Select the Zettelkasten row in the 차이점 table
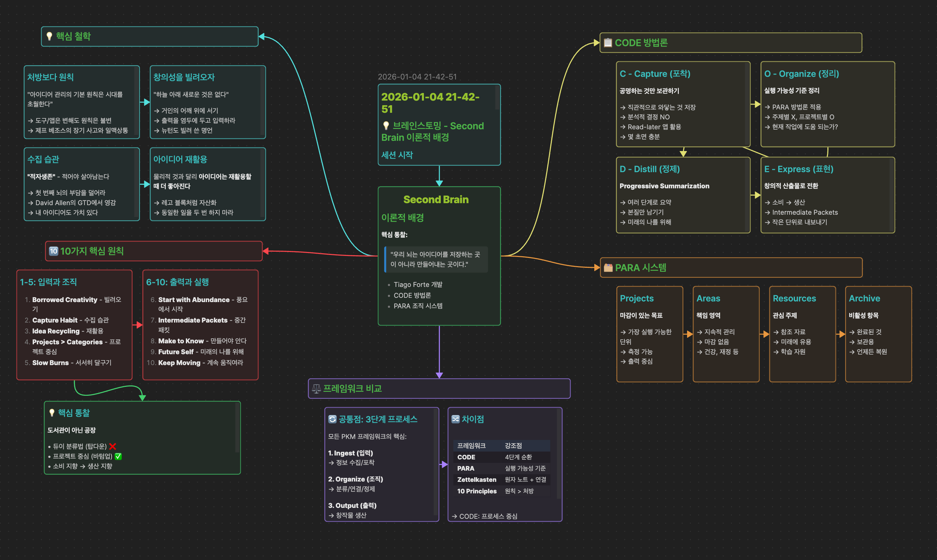 pyautogui.click(x=477, y=480)
